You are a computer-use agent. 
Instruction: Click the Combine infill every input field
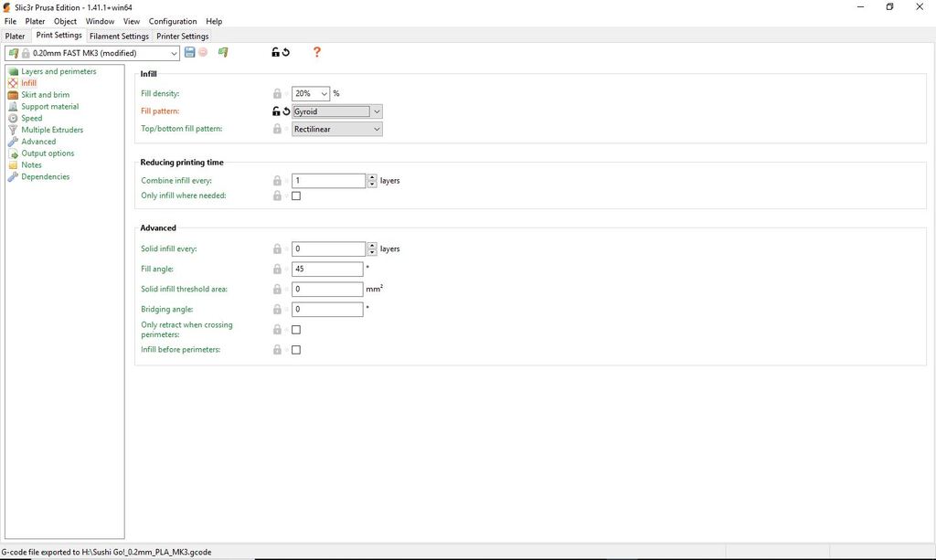coord(329,180)
